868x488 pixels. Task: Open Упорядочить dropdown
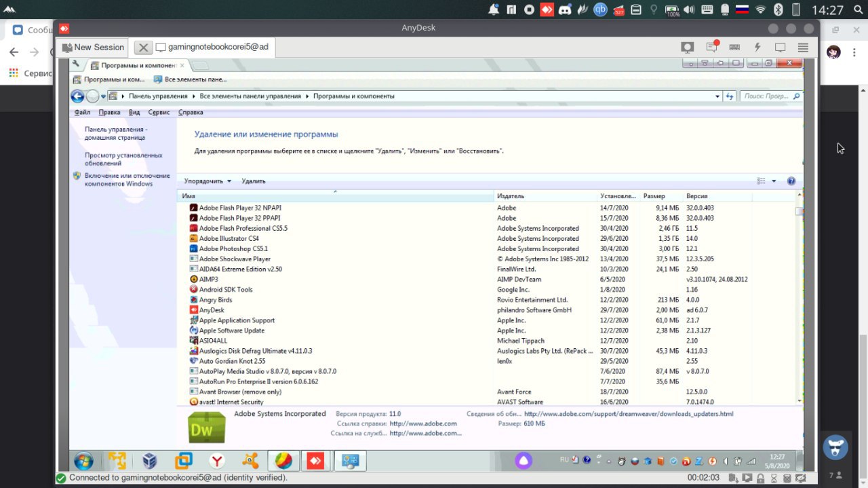tap(208, 181)
